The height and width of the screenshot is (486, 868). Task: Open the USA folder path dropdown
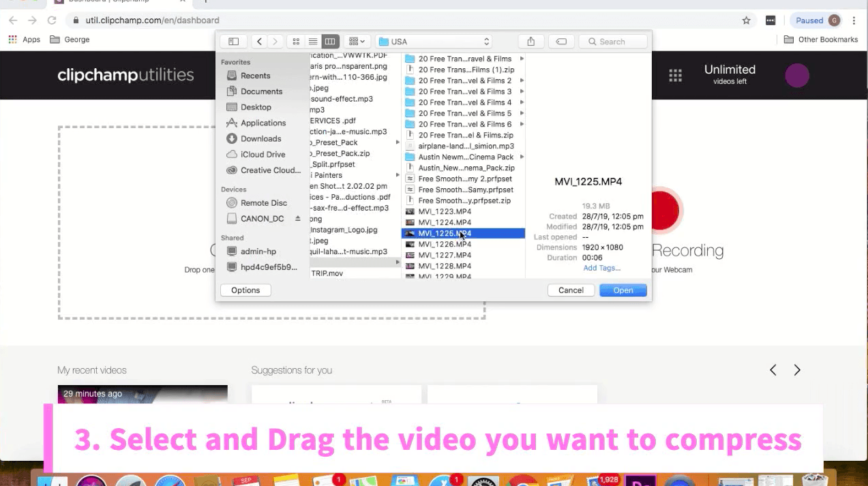(434, 42)
